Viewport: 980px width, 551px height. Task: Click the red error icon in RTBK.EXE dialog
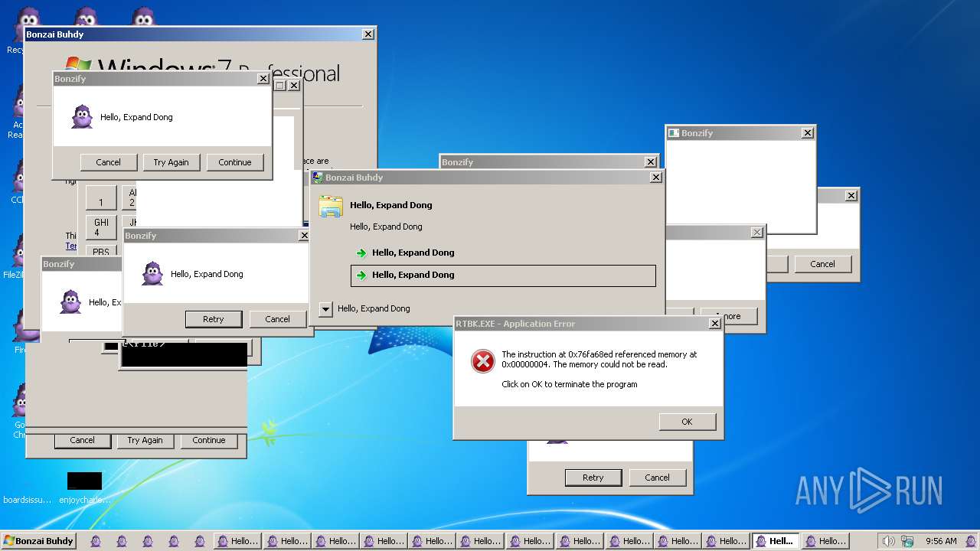[482, 361]
